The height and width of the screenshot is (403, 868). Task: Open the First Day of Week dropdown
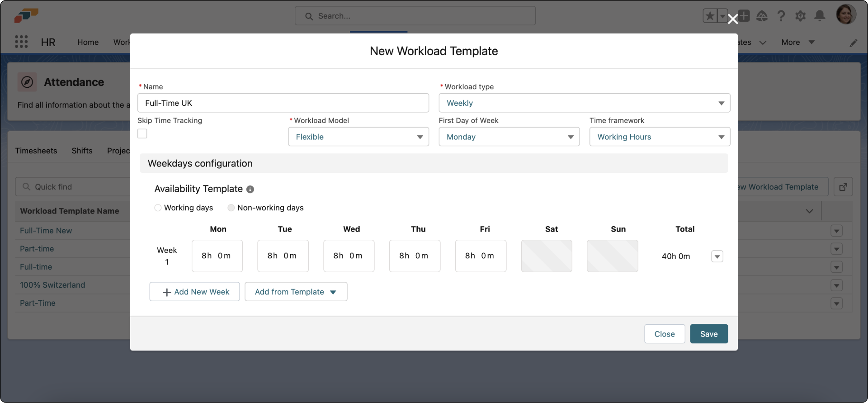click(x=509, y=137)
